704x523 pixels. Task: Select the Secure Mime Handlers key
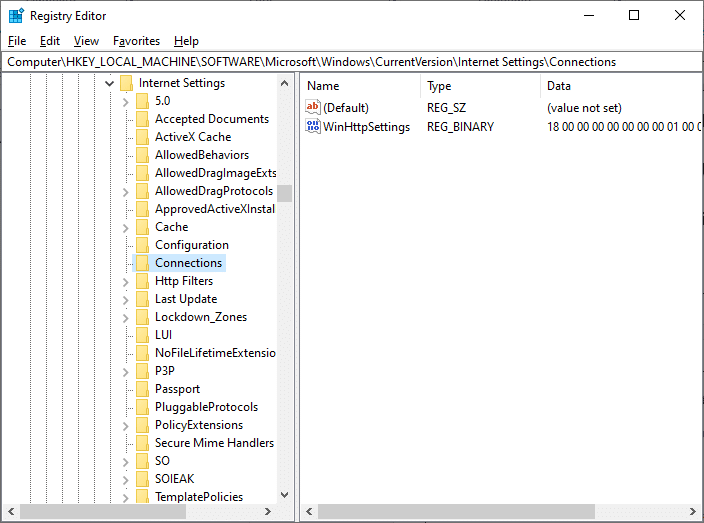215,443
